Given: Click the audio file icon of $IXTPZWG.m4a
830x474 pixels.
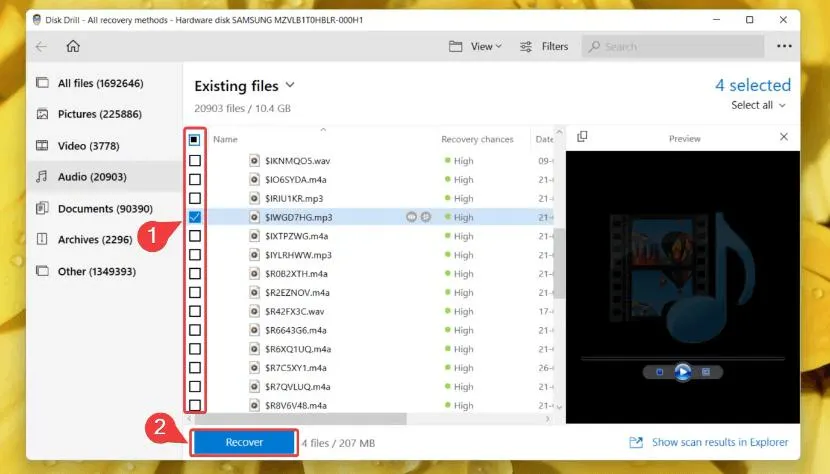Looking at the screenshot, I should point(254,236).
